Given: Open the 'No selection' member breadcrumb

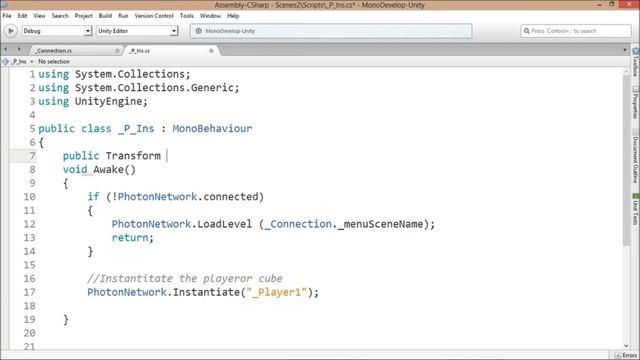Looking at the screenshot, I should point(54,62).
